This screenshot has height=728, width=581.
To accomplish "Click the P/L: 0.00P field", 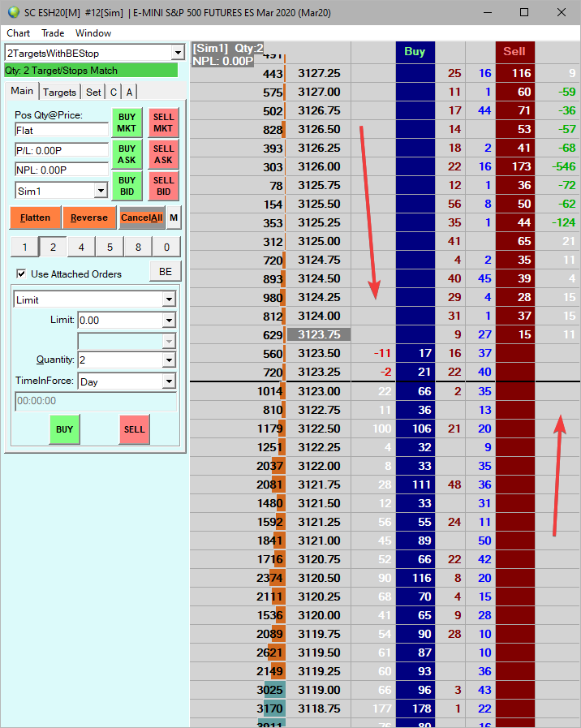I will (x=62, y=150).
